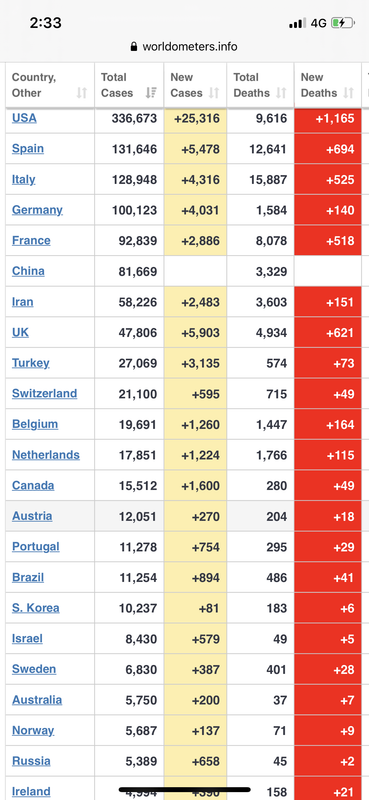Open the Australia country link
This screenshot has width=369, height=800.
click(x=37, y=699)
